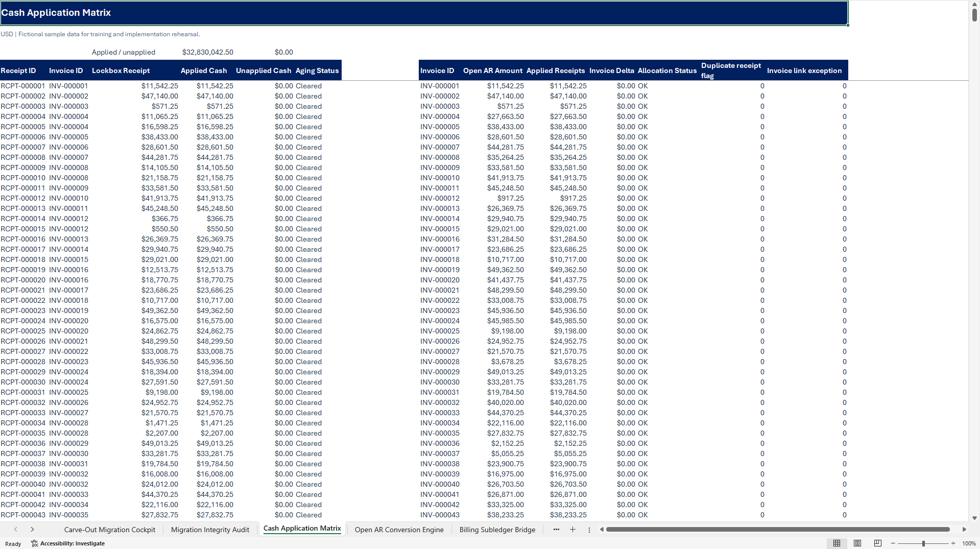Select cell RCPT-000043
Viewport: 980px width, 549px height.
[x=23, y=515]
